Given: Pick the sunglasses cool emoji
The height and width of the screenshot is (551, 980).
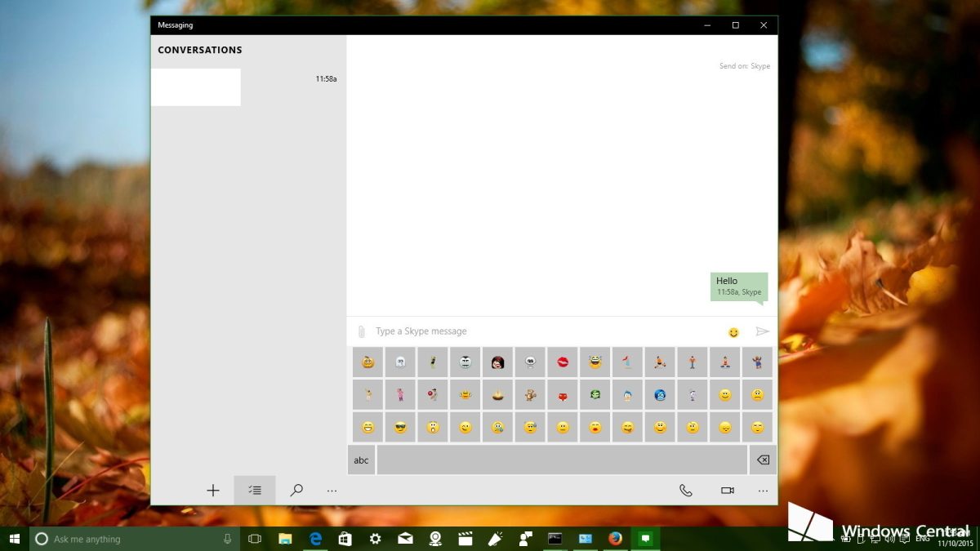Looking at the screenshot, I should 399,427.
